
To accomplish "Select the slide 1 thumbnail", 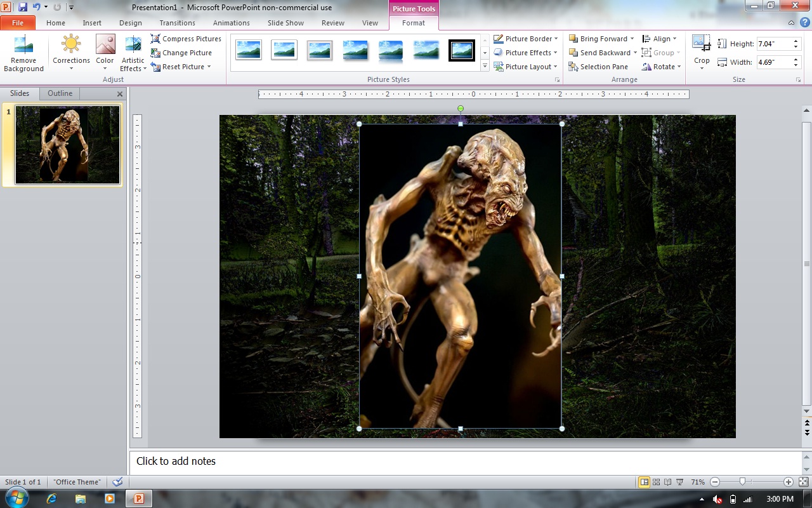I will coord(68,145).
